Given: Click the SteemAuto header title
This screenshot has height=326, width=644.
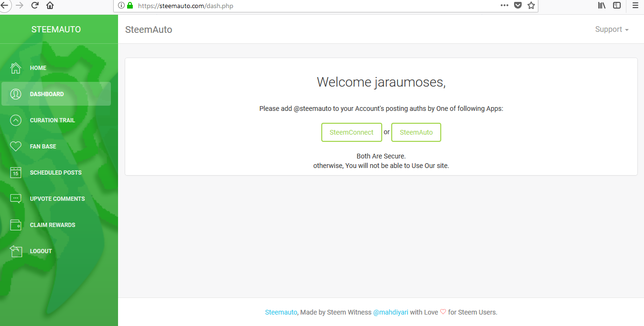Looking at the screenshot, I should pos(149,30).
